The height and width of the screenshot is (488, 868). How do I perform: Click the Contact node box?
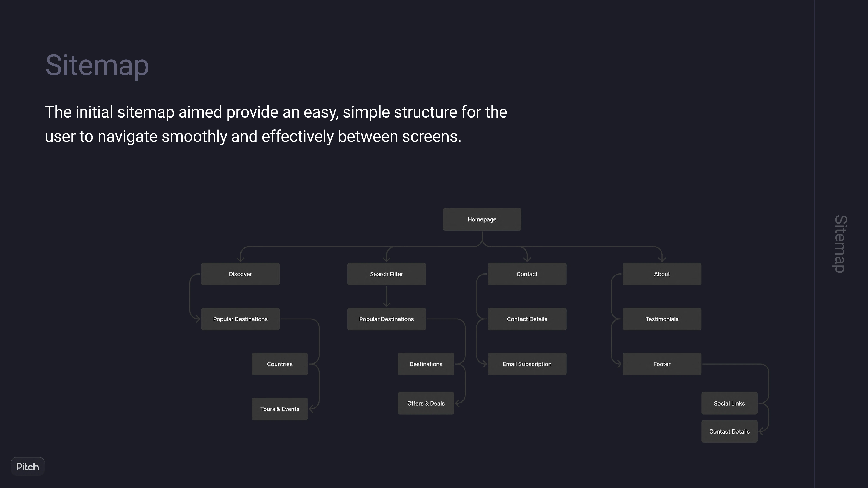click(527, 274)
